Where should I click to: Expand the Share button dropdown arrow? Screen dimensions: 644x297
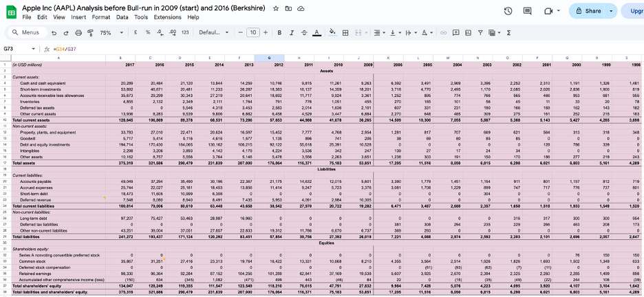[612, 11]
